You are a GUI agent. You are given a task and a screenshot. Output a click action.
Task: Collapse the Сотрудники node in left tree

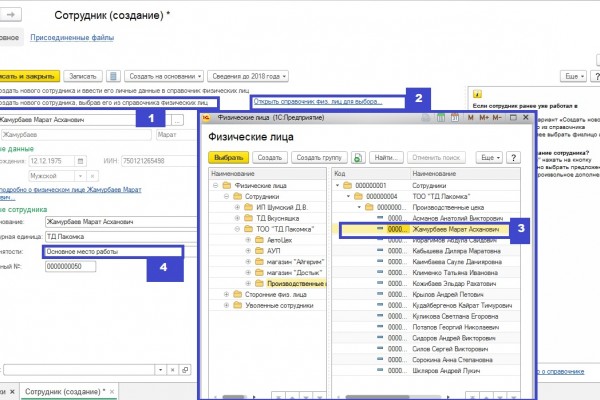pos(226,196)
